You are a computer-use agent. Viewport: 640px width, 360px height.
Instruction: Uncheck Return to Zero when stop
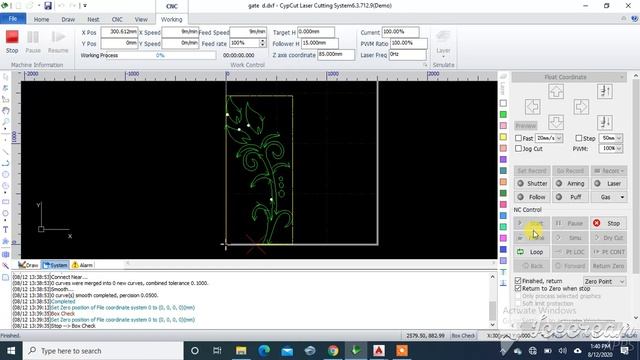coord(518,288)
